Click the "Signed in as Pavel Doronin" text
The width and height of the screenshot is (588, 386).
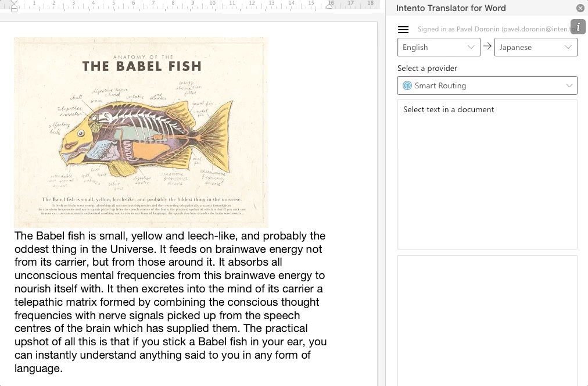tap(497, 29)
